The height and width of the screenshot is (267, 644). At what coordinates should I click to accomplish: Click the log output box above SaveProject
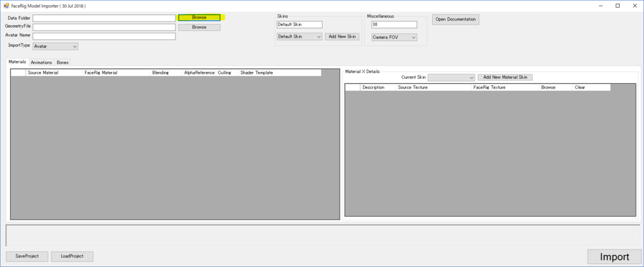(323, 236)
